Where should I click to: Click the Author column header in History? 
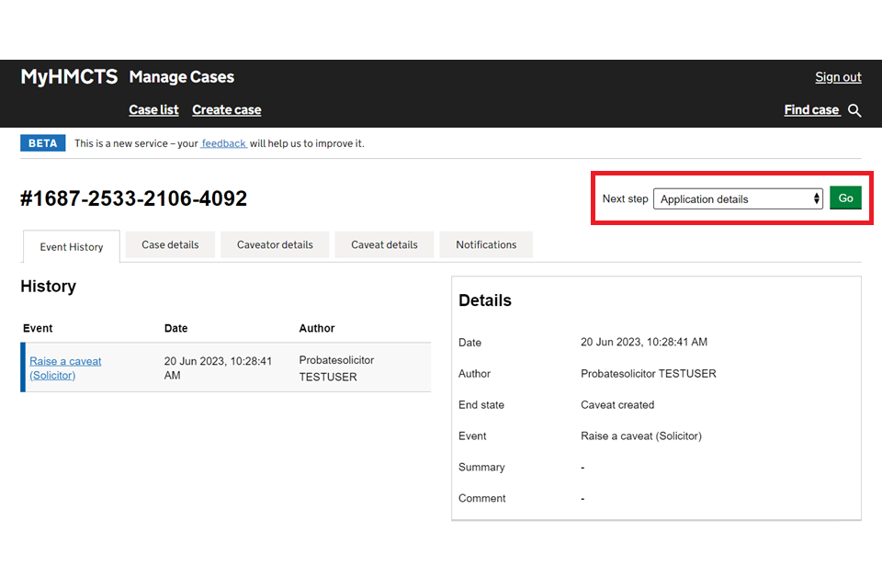pos(316,328)
